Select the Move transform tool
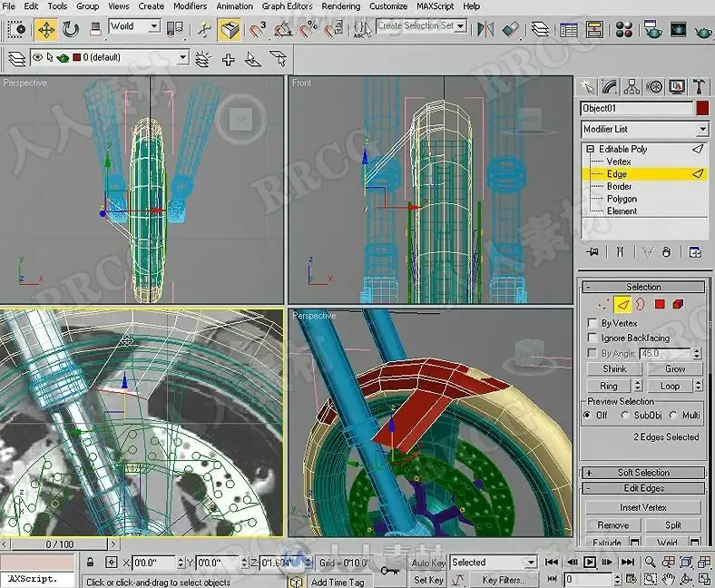 (x=45, y=29)
